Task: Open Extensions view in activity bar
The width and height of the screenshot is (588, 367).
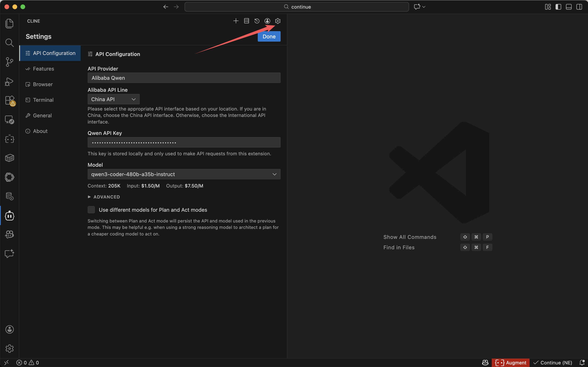Action: pyautogui.click(x=9, y=100)
